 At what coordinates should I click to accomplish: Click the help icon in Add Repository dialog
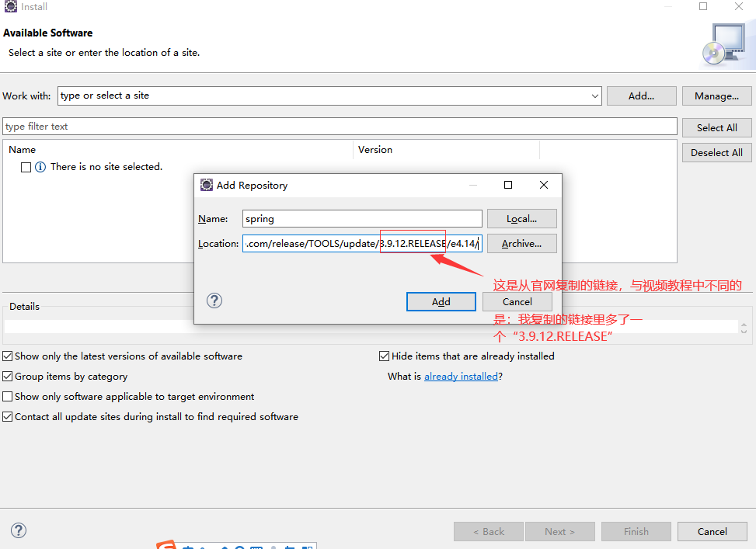(214, 301)
